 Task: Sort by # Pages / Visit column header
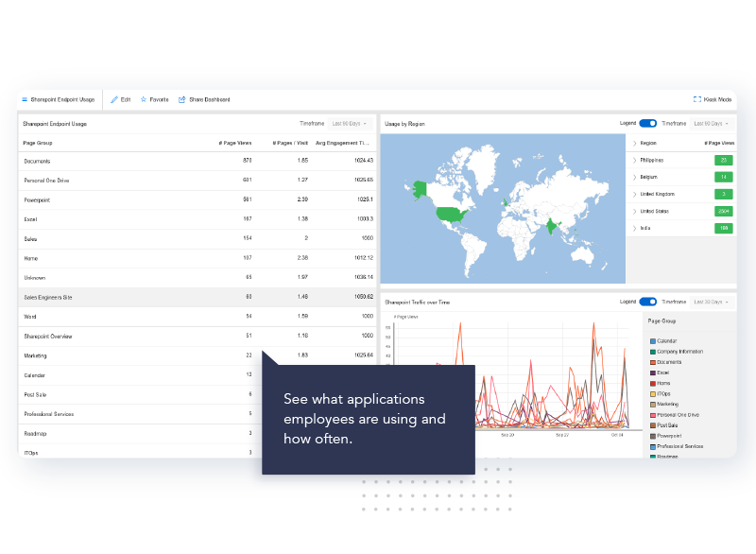(290, 143)
